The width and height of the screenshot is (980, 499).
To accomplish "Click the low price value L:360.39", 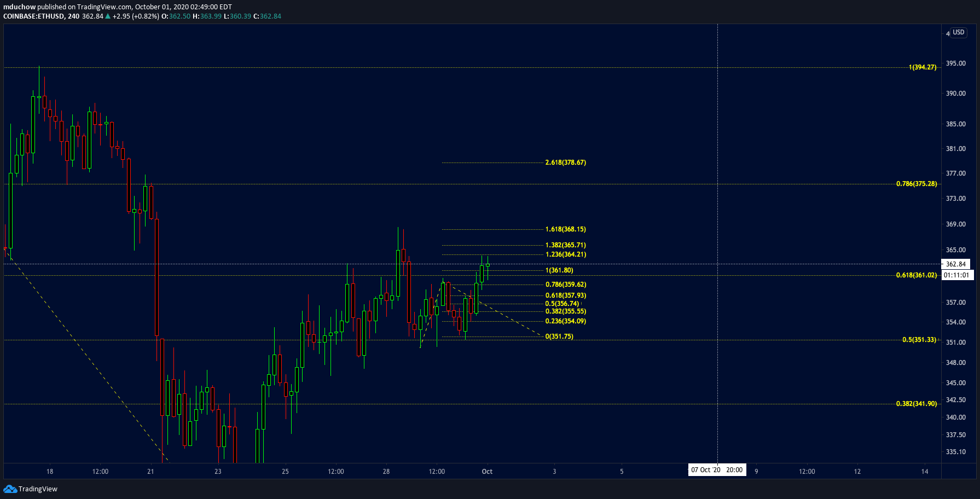I will coord(237,16).
